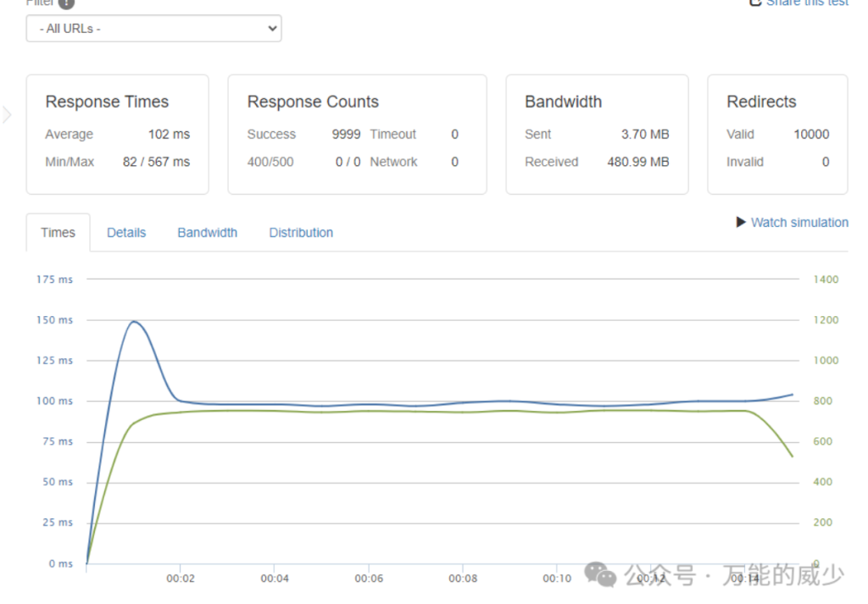This screenshot has width=868, height=604.
Task: Click the 400 right axis label
Action: click(x=822, y=482)
